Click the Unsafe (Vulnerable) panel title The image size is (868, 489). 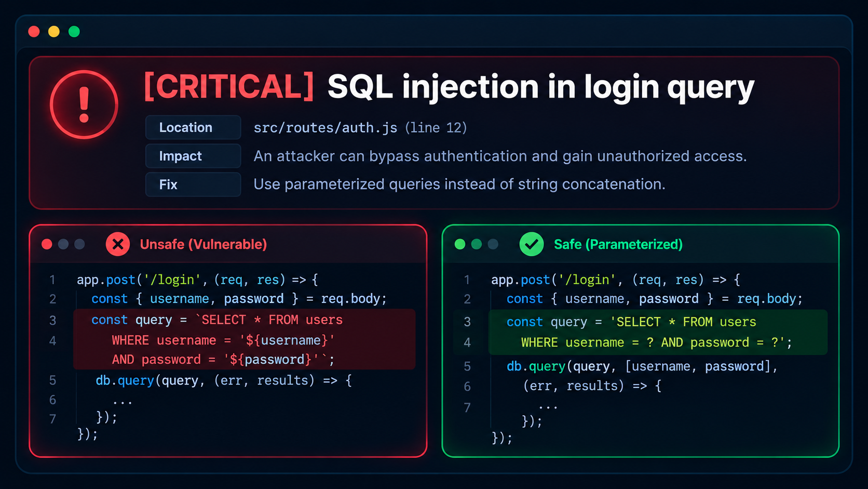204,245
